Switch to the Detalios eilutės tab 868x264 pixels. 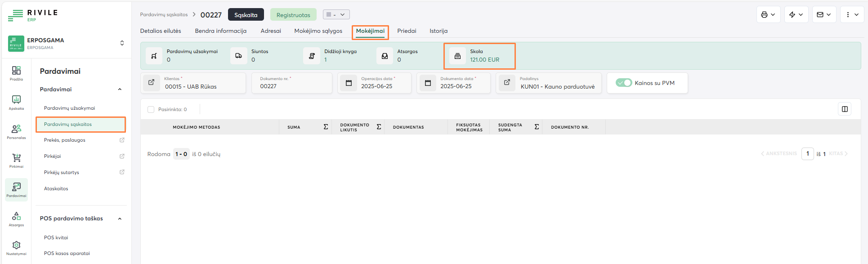point(161,31)
